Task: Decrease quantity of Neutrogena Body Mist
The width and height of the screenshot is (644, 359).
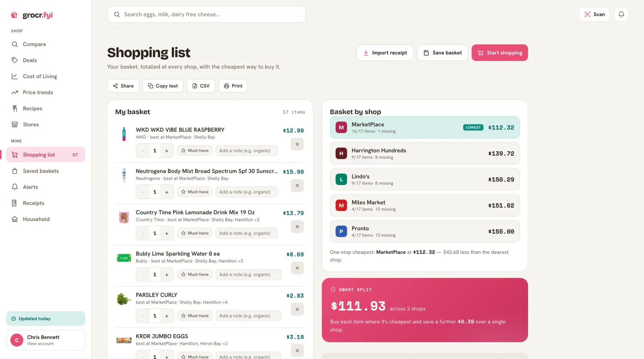Action: pyautogui.click(x=143, y=192)
